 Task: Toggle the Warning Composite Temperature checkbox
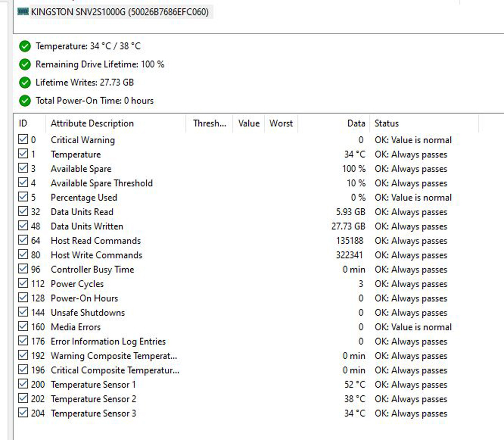click(x=23, y=355)
